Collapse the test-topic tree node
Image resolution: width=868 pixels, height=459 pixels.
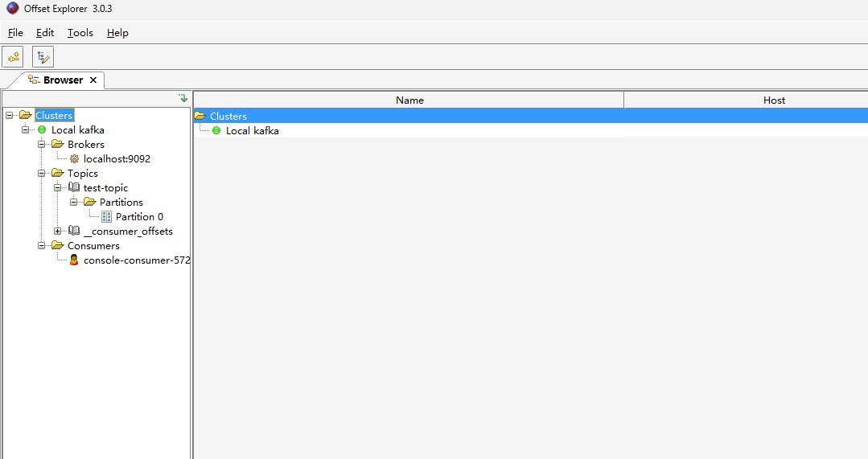click(58, 188)
